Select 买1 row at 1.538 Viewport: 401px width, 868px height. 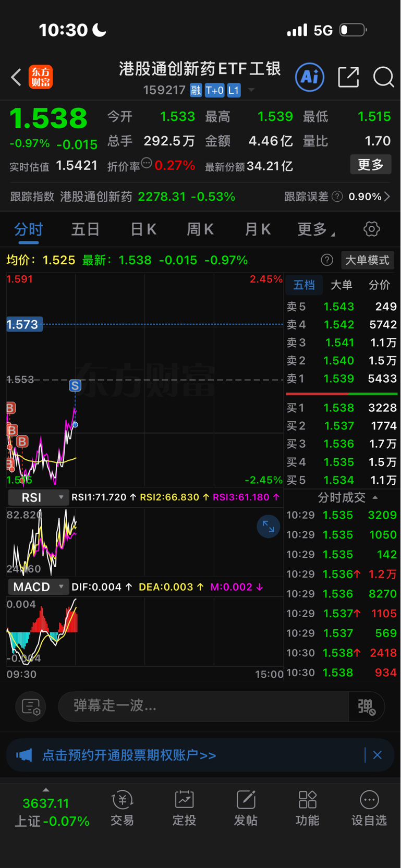tap(342, 408)
